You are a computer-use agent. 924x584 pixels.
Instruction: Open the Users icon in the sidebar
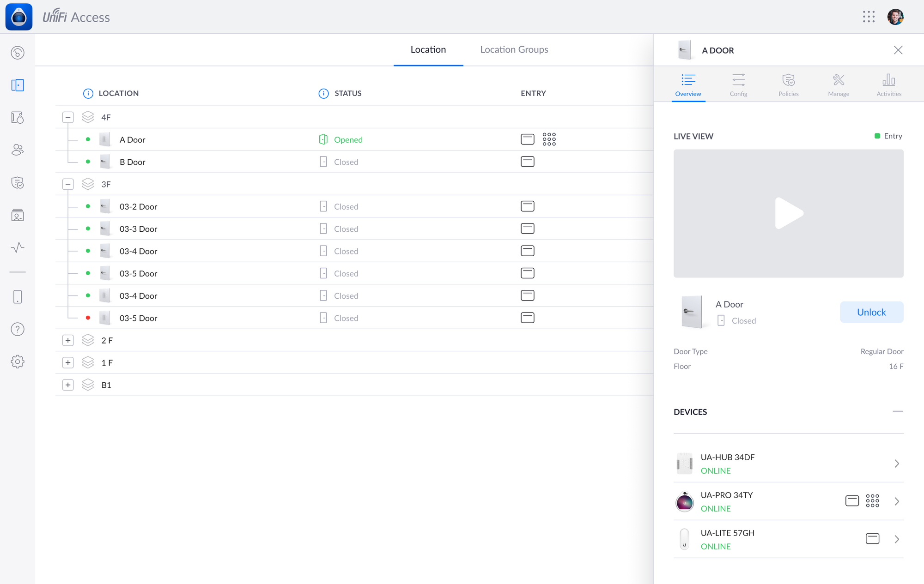[18, 150]
